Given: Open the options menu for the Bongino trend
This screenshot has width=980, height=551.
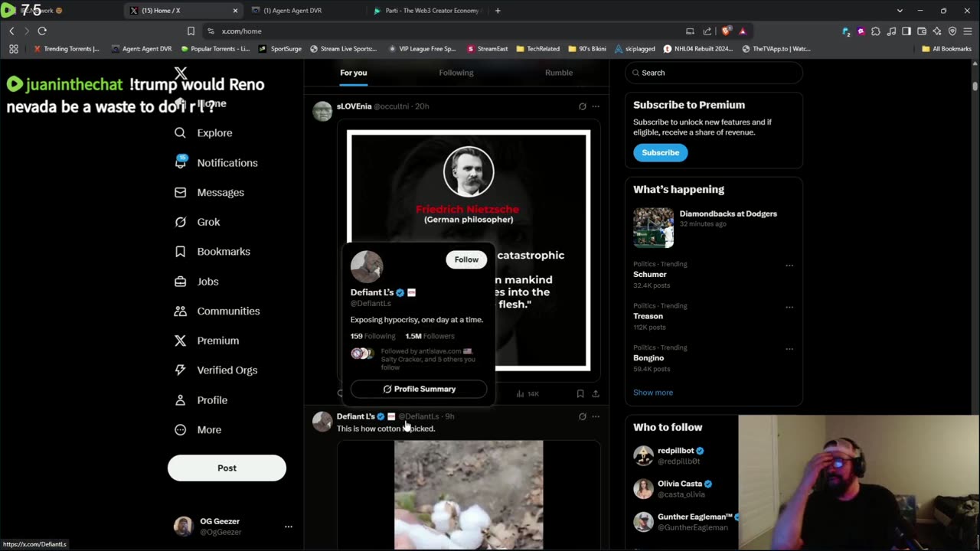Looking at the screenshot, I should pos(789,349).
